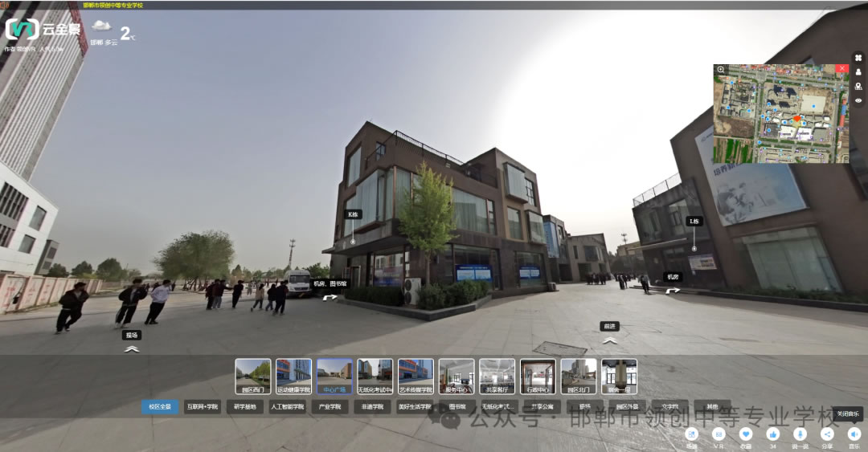Image resolution: width=868 pixels, height=452 pixels.
Task: Go to 机房 via the right-side arrow hotspot
Action: (x=673, y=291)
